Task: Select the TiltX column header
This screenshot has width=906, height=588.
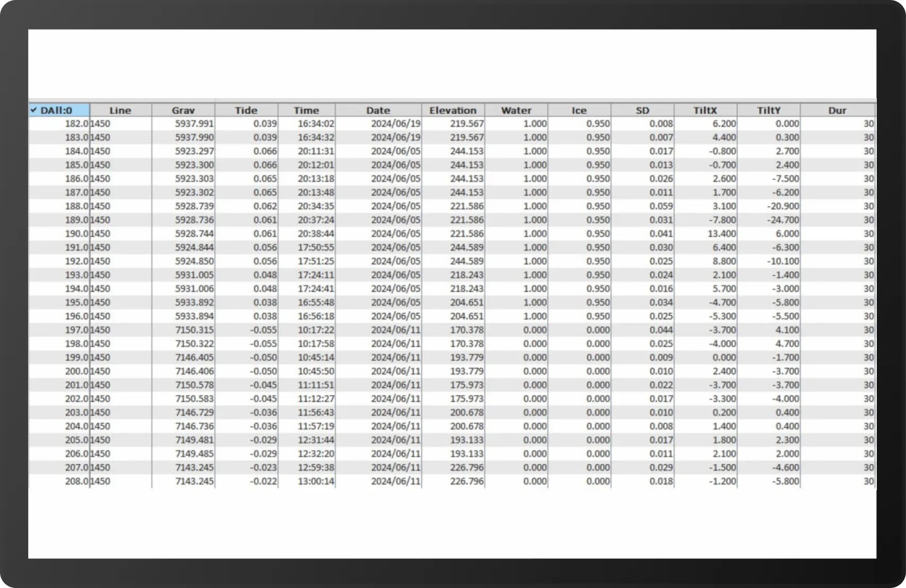Action: (x=705, y=110)
